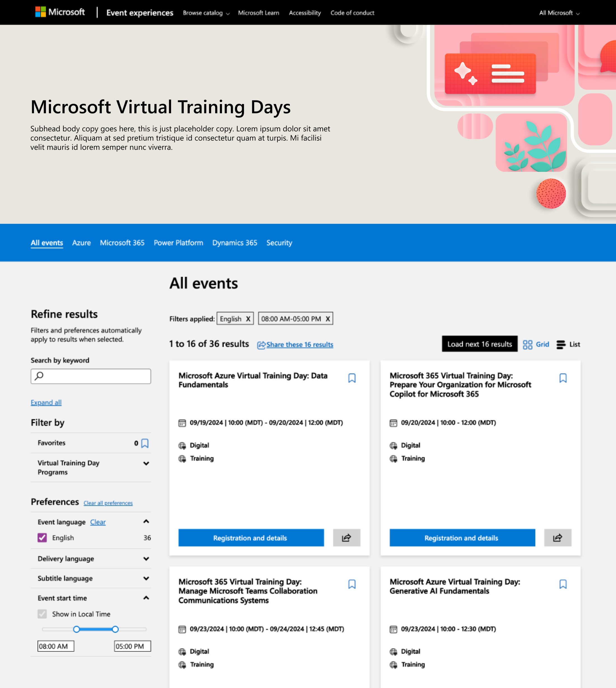Remove the English applied filter
The height and width of the screenshot is (688, 616).
point(248,319)
